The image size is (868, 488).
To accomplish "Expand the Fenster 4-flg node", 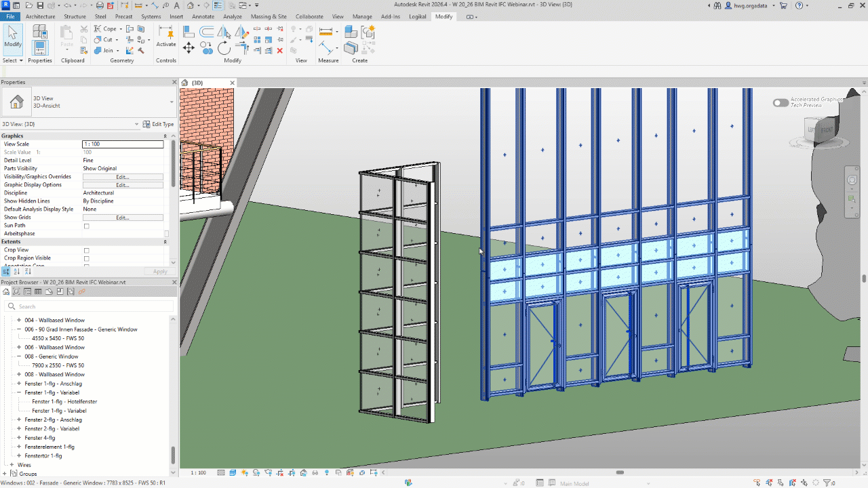I will point(19,438).
